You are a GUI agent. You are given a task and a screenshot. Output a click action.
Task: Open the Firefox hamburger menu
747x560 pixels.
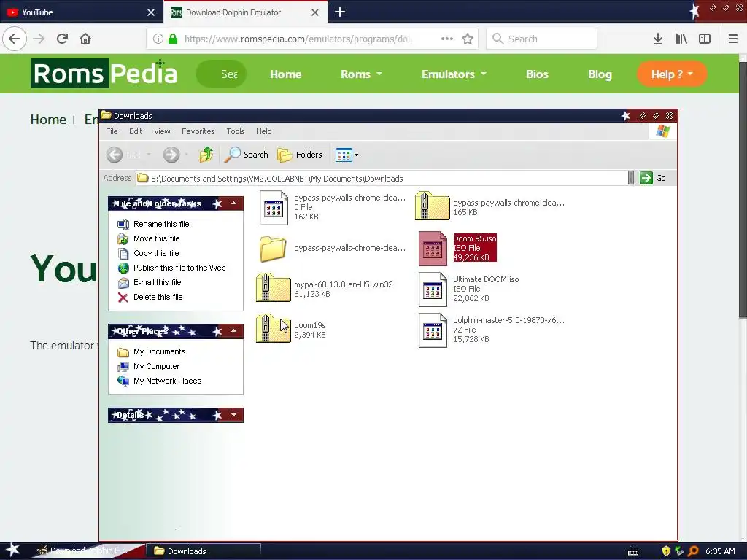[733, 39]
